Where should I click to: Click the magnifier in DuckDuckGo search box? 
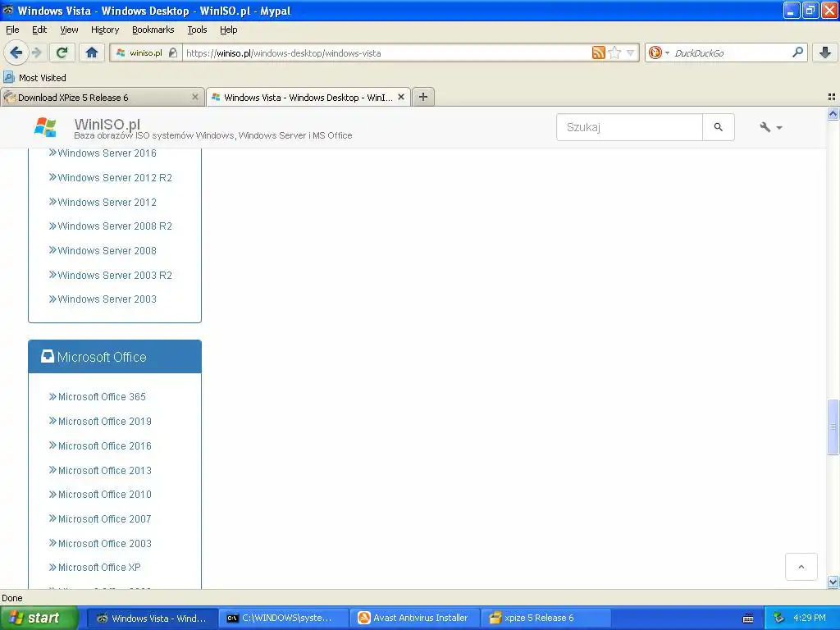tap(797, 52)
